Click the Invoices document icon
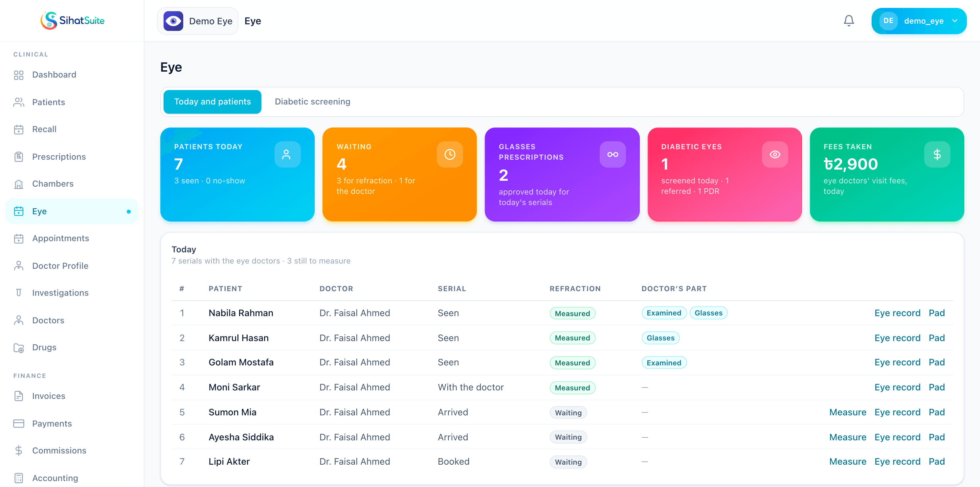The image size is (980, 487). tap(19, 396)
